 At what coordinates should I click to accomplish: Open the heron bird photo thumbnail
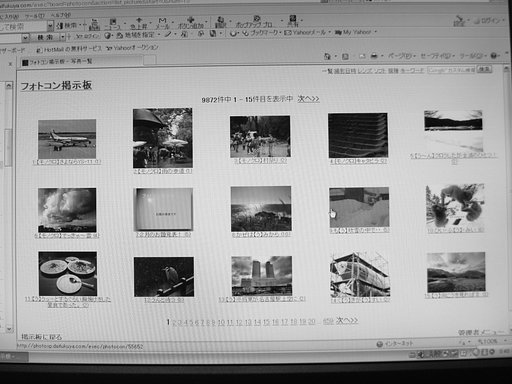click(x=164, y=277)
